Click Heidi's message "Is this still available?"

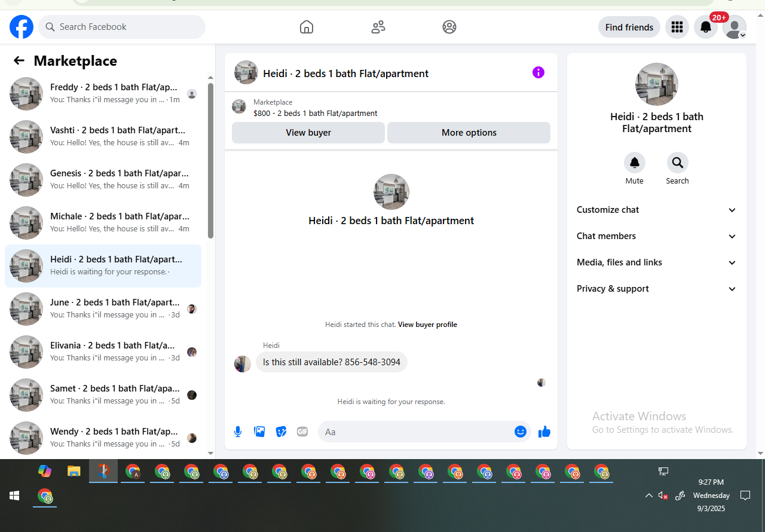tap(332, 362)
